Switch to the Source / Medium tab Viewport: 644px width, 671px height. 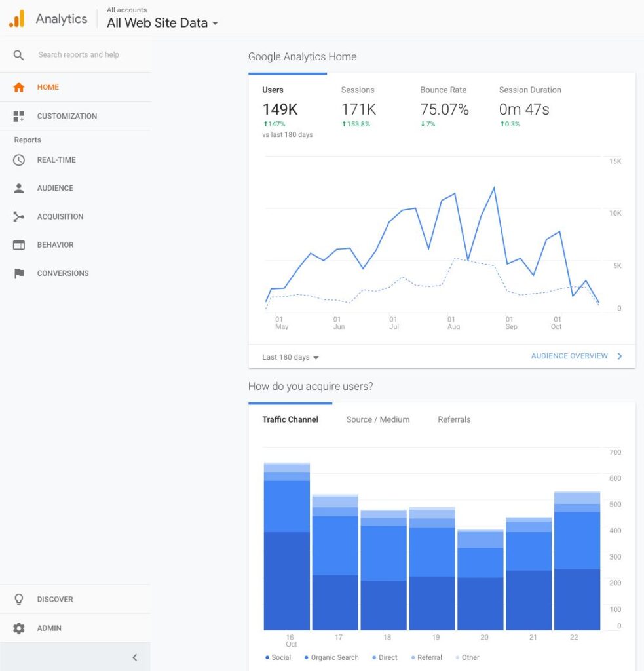tap(378, 420)
